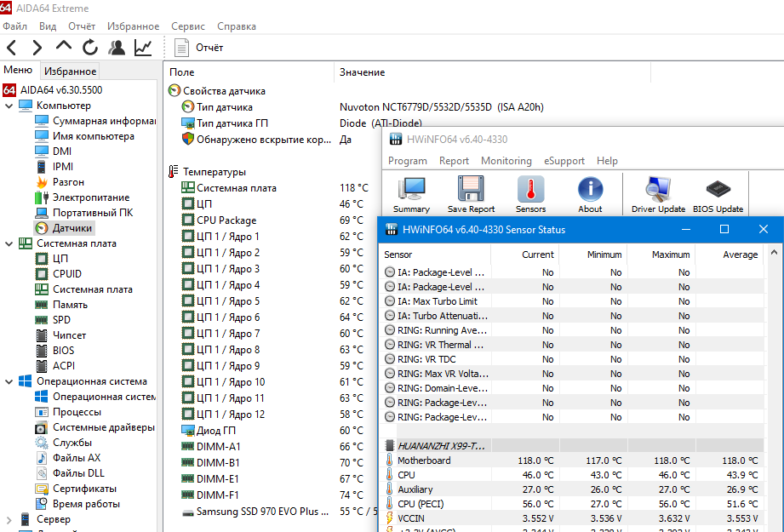Viewport: 784px width, 532px height.
Task: Select Файлы DLL in the tree
Action: click(70, 473)
